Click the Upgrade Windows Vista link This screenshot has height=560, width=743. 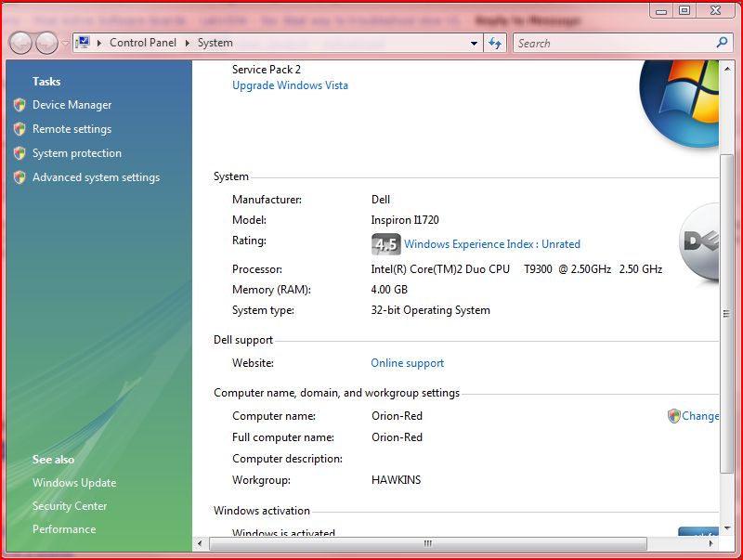[x=290, y=85]
